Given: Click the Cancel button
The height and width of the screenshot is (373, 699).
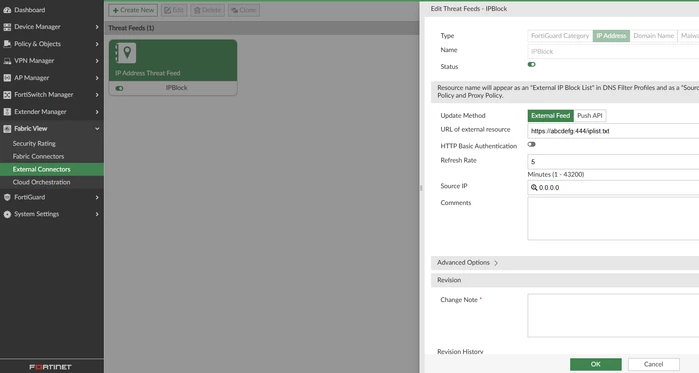Looking at the screenshot, I should (x=654, y=364).
